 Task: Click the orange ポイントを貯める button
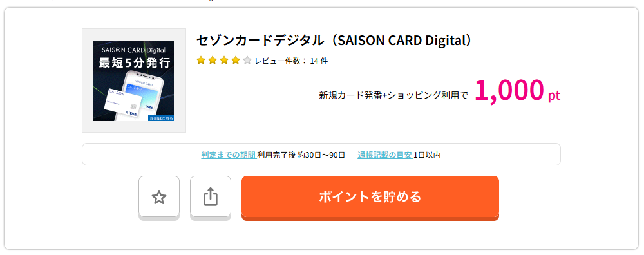click(x=370, y=198)
